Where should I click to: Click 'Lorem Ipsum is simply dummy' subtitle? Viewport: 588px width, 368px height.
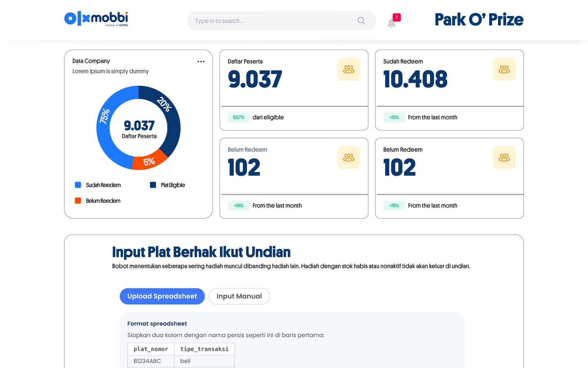click(x=111, y=71)
